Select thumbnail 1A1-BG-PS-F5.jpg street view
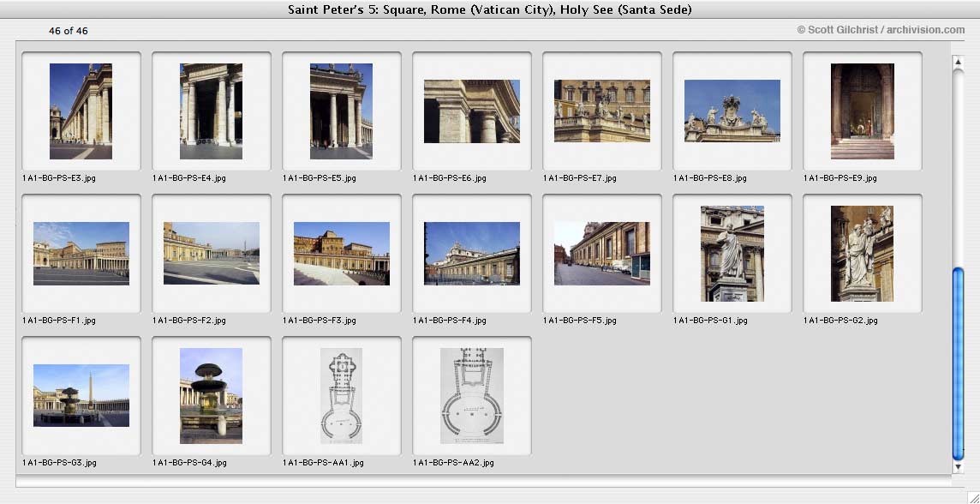This screenshot has height=504, width=980. [x=602, y=253]
